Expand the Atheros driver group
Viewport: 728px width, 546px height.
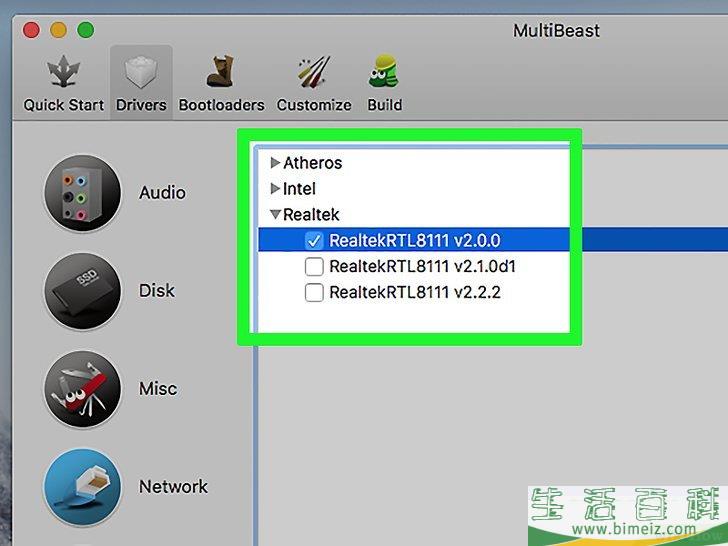[275, 162]
